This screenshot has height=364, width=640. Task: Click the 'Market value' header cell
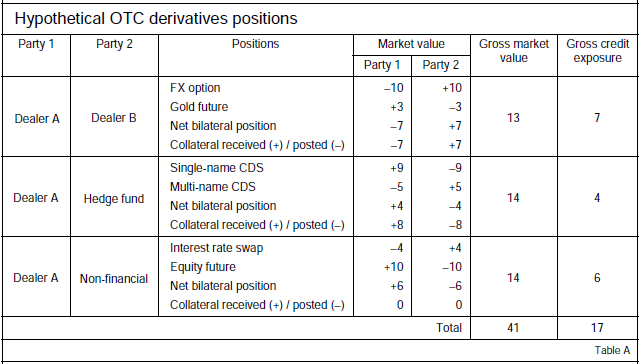tap(411, 44)
